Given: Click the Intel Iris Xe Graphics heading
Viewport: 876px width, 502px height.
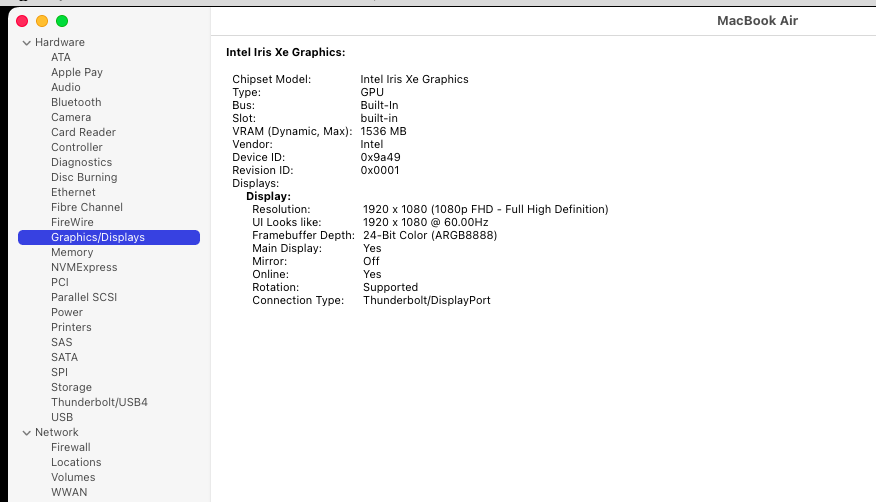Looking at the screenshot, I should [285, 52].
